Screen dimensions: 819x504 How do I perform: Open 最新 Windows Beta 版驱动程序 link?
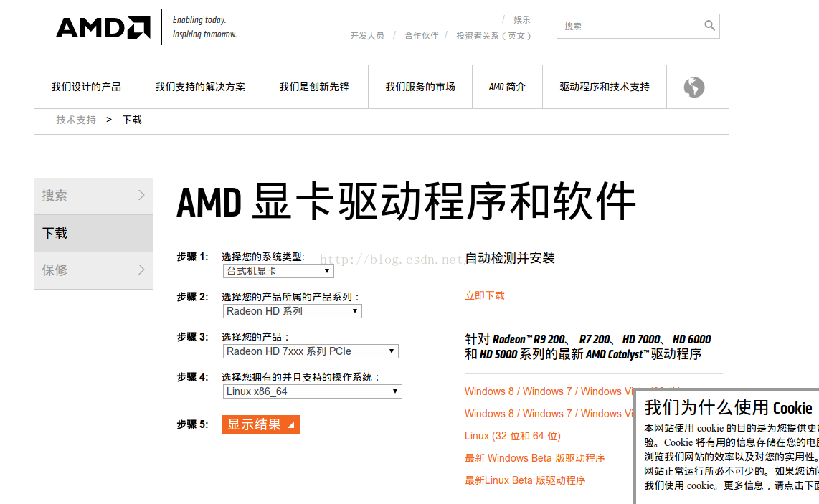[535, 458]
